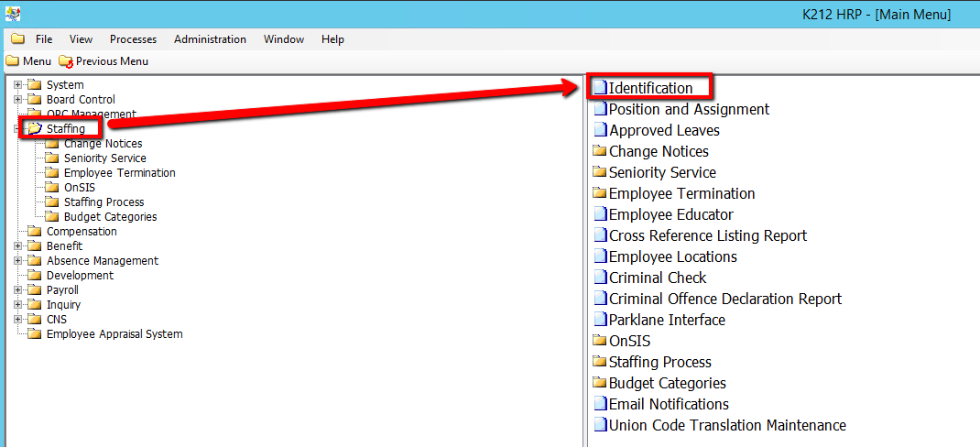Click the Parklane Interface document icon
The width and height of the screenshot is (980, 447).
pyautogui.click(x=600, y=320)
